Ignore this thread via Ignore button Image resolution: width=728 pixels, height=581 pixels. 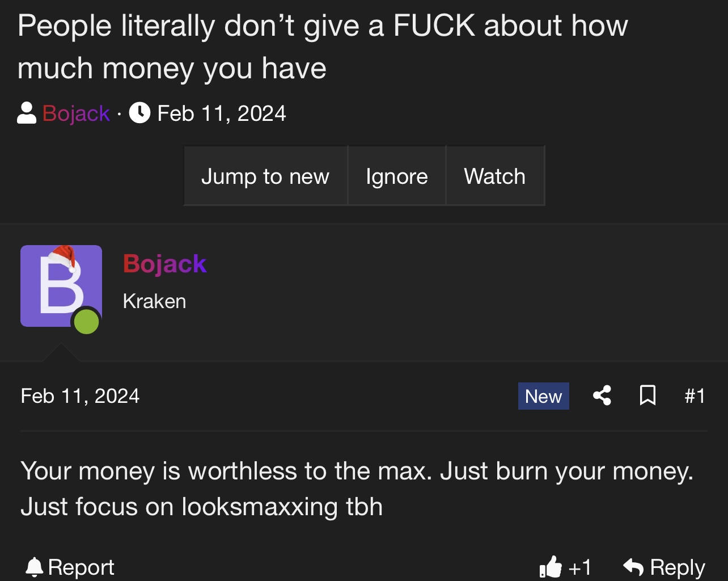coord(397,176)
